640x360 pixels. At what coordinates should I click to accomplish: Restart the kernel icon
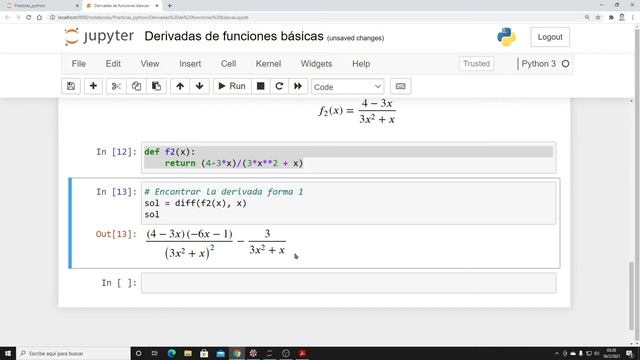(279, 86)
